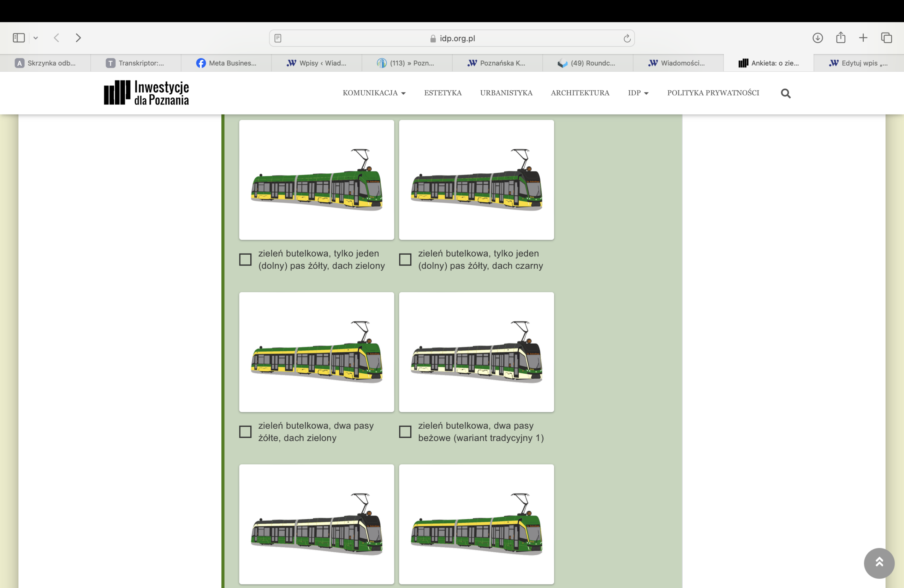Check single yellow stripe, black roof option
The width and height of the screenshot is (904, 588).
tap(405, 260)
